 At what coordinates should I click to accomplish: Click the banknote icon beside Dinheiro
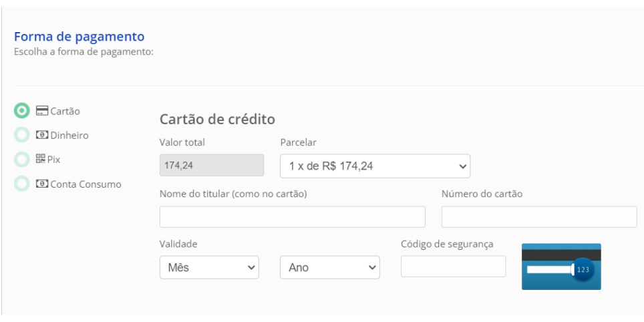click(x=41, y=135)
